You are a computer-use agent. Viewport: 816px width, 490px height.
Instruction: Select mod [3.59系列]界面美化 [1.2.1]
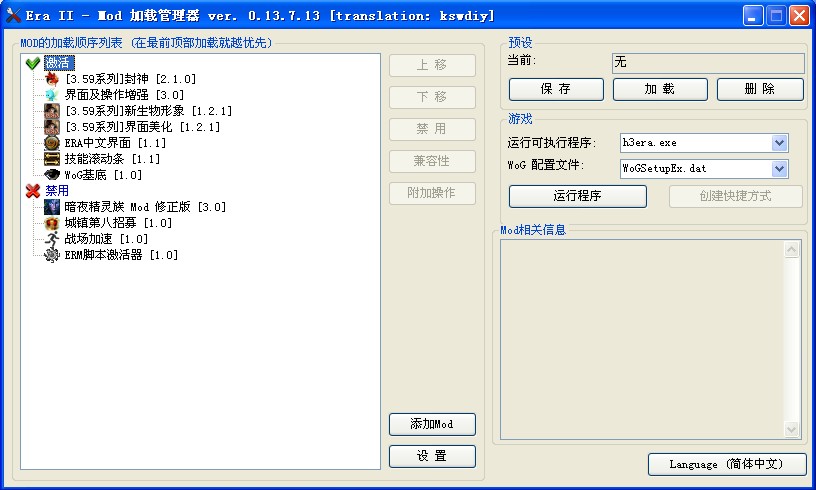142,127
